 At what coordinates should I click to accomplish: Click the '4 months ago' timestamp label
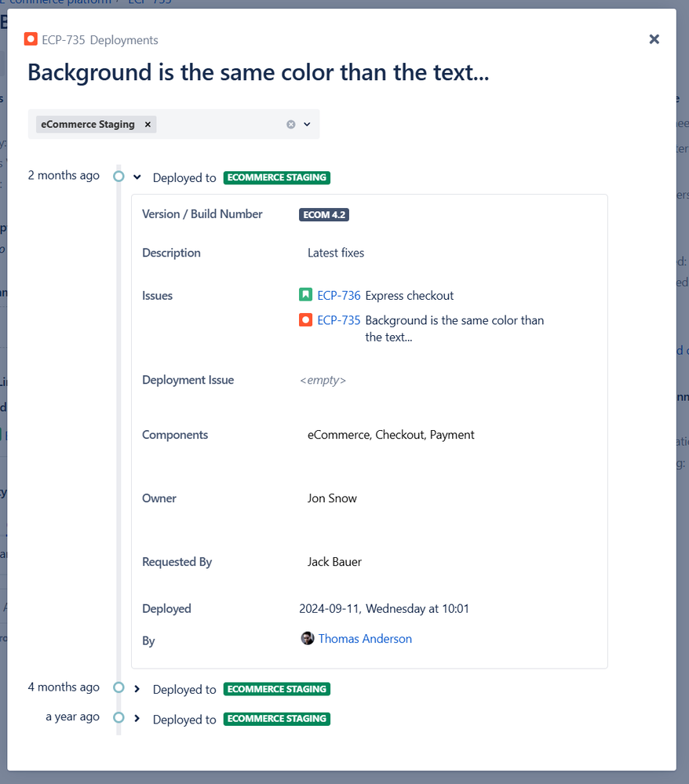64,687
